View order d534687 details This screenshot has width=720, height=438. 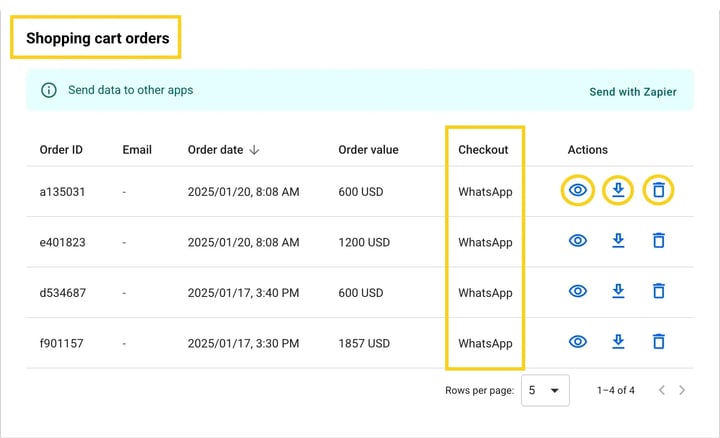coord(578,291)
